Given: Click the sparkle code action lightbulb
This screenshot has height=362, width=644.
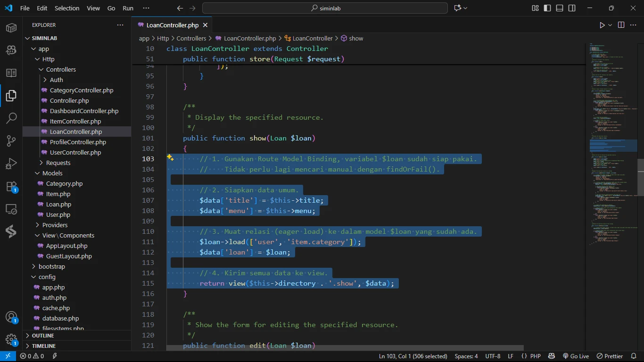Looking at the screenshot, I should click(170, 158).
